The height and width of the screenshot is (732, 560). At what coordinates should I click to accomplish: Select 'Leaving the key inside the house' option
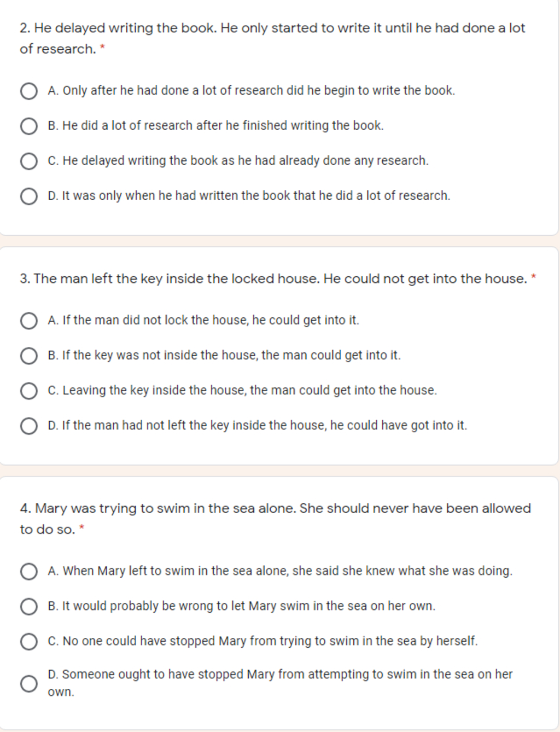click(x=29, y=391)
